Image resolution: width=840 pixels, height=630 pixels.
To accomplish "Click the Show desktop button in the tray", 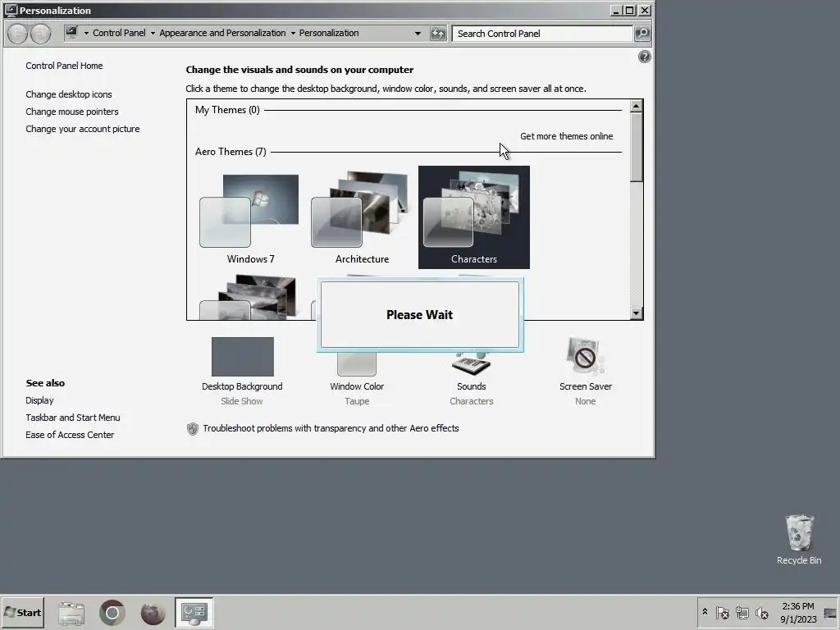I will click(830, 613).
